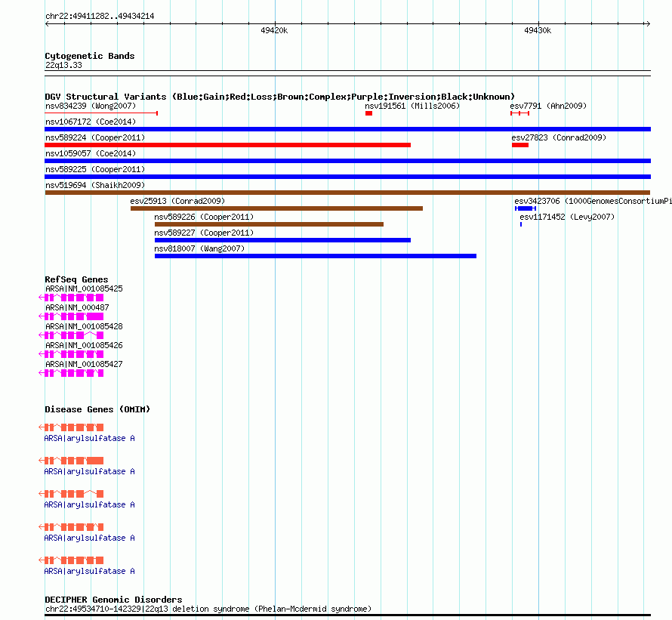Click the DECIPHER Genomic Disorders track title
Viewport: 672px width, 620px height.
click(113, 600)
